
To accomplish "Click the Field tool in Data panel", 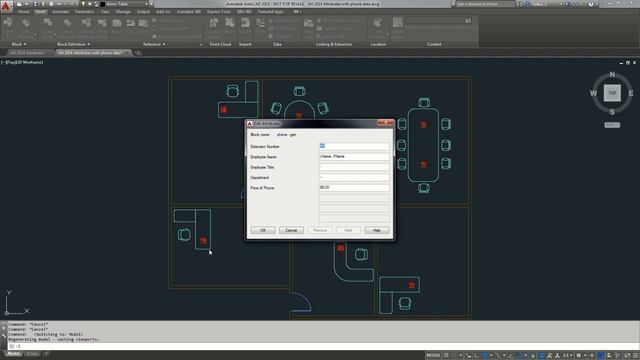I will pyautogui.click(x=260, y=23).
